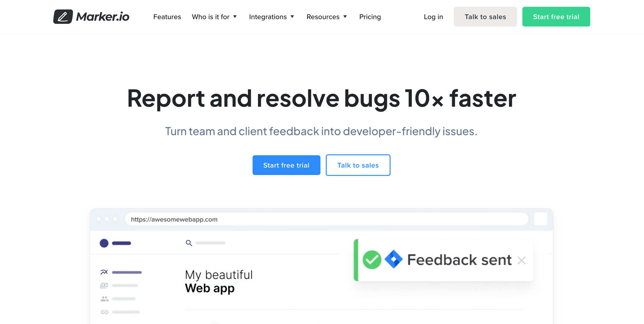
Task: Click the Log in link
Action: (x=433, y=17)
